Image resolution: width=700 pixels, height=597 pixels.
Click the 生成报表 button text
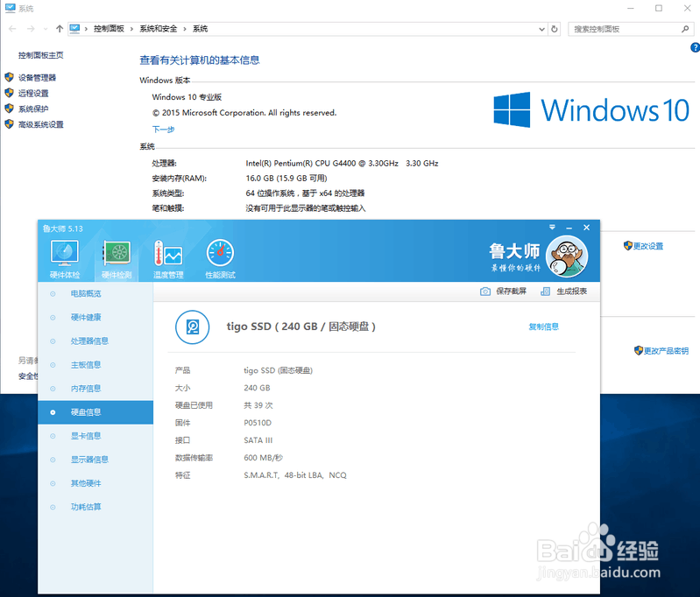click(571, 291)
